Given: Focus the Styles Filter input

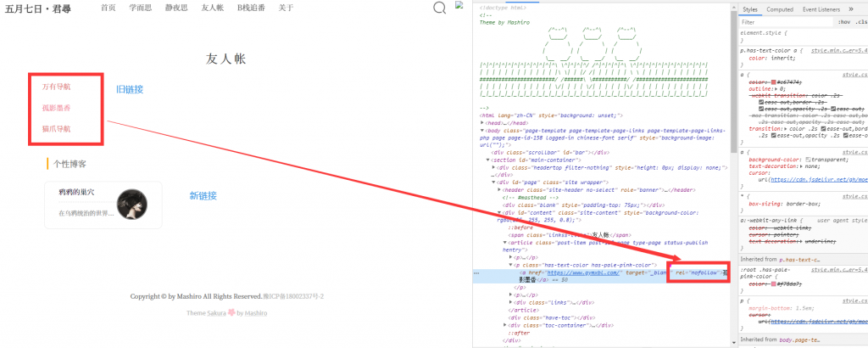Looking at the screenshot, I should (786, 22).
